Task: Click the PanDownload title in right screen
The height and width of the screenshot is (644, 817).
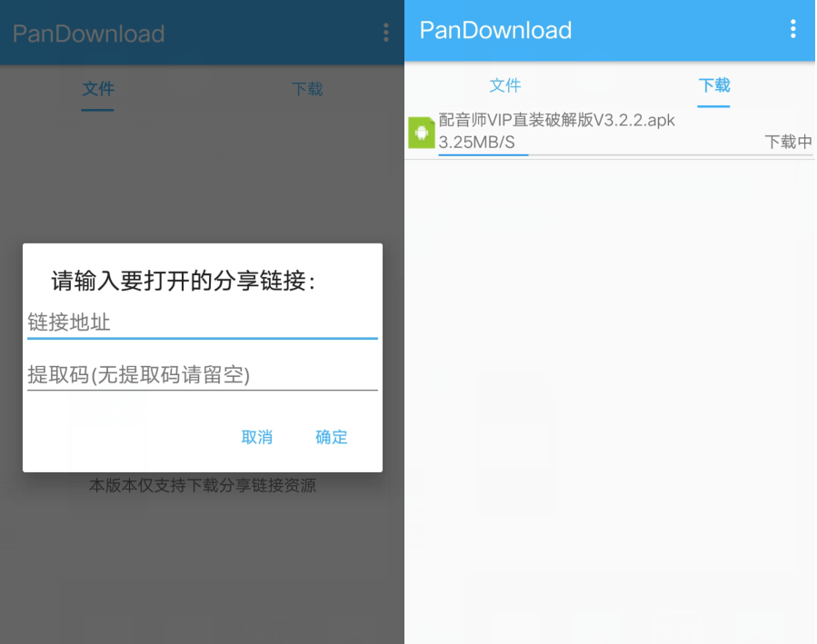Action: pyautogui.click(x=495, y=30)
